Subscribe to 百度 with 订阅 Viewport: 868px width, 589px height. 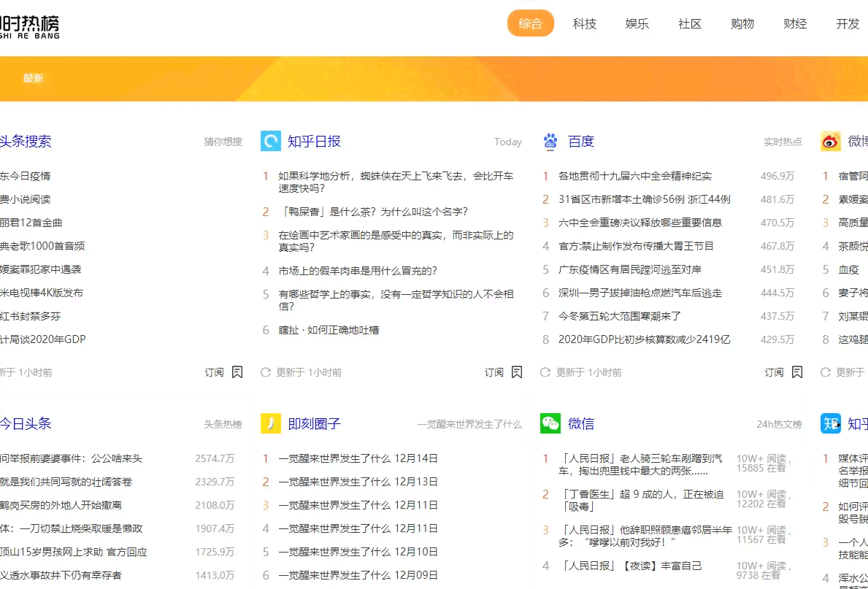coord(774,372)
